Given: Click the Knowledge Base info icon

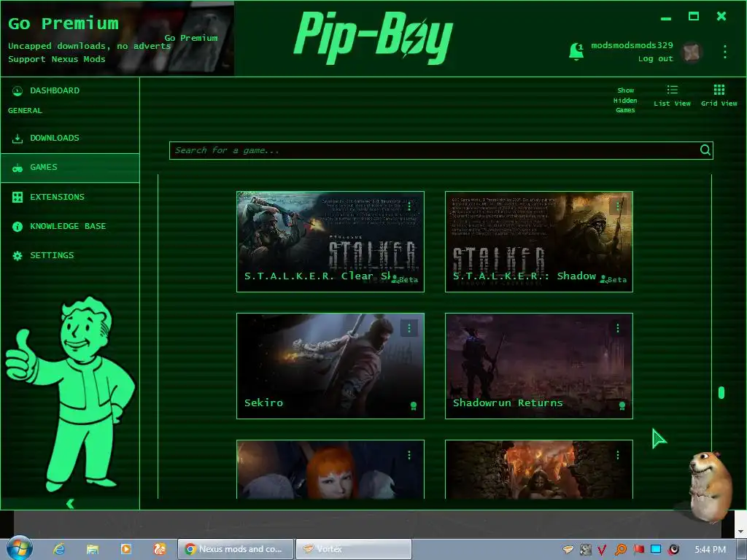Looking at the screenshot, I should coord(18,227).
